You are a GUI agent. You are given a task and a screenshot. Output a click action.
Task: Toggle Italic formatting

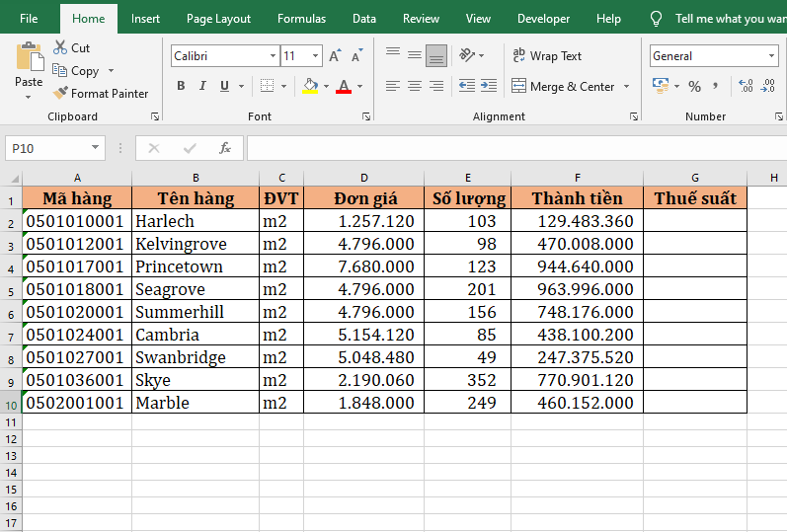203,87
